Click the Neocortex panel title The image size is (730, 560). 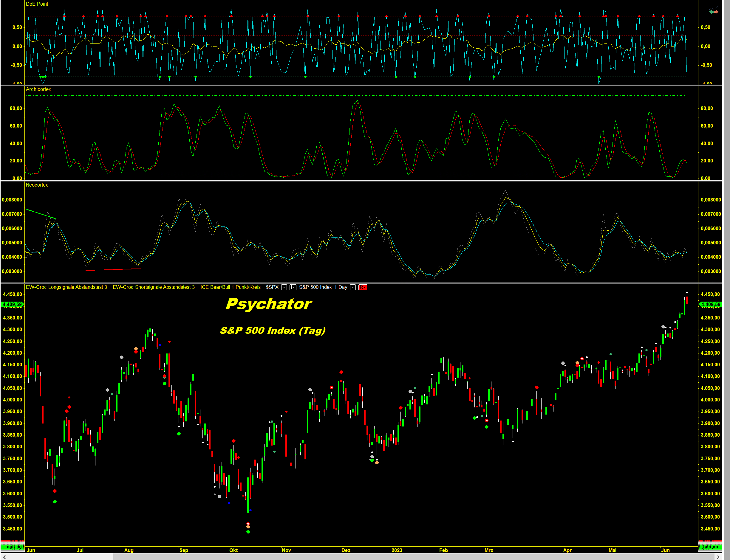37,185
